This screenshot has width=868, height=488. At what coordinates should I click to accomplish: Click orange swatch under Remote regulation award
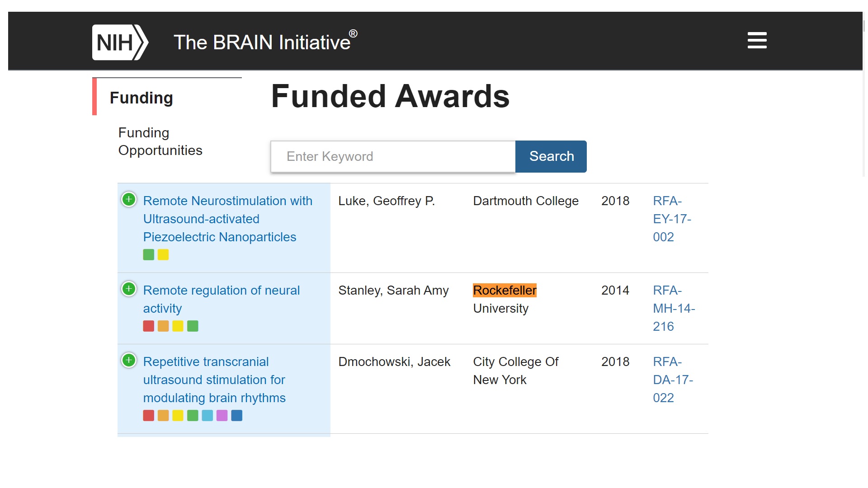[163, 326]
